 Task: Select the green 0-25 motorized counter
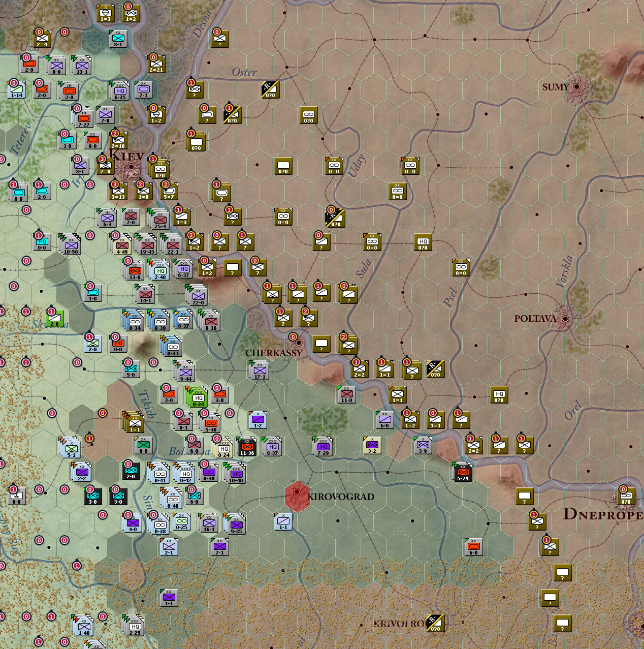coord(182,521)
